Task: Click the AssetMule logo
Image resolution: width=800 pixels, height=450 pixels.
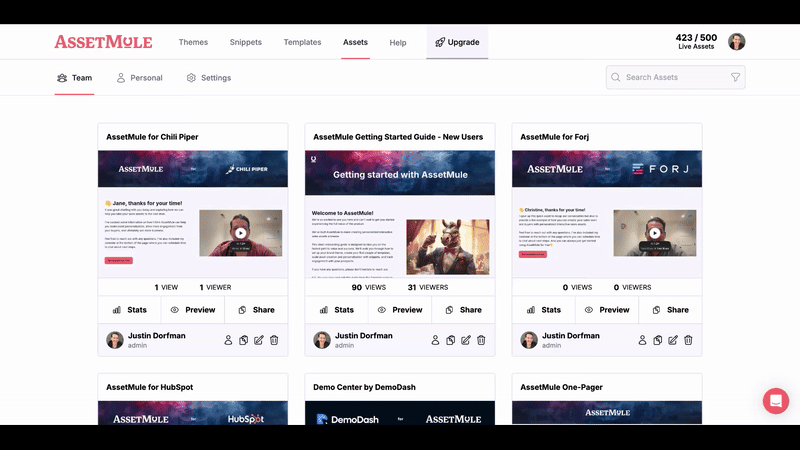Action: pos(104,42)
